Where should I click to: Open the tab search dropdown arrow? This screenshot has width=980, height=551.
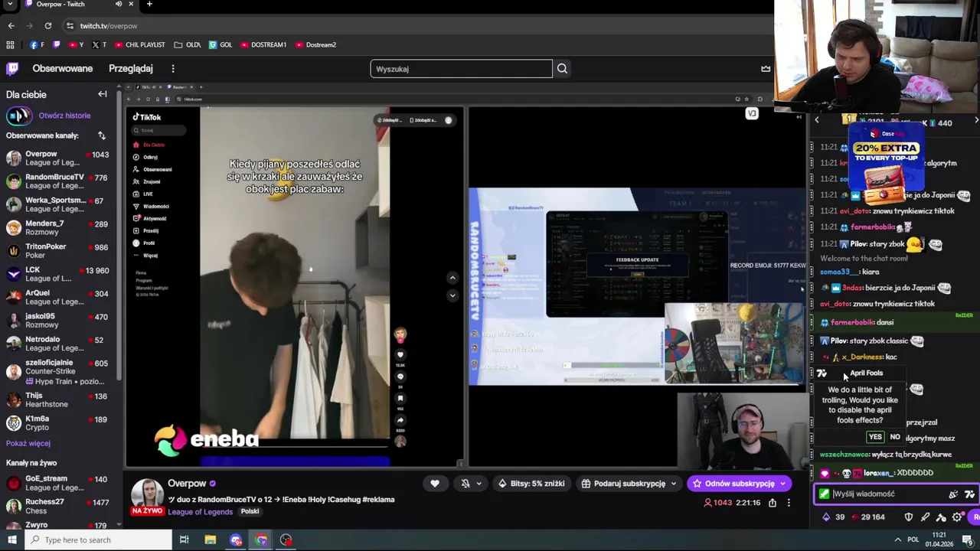[x=11, y=5]
